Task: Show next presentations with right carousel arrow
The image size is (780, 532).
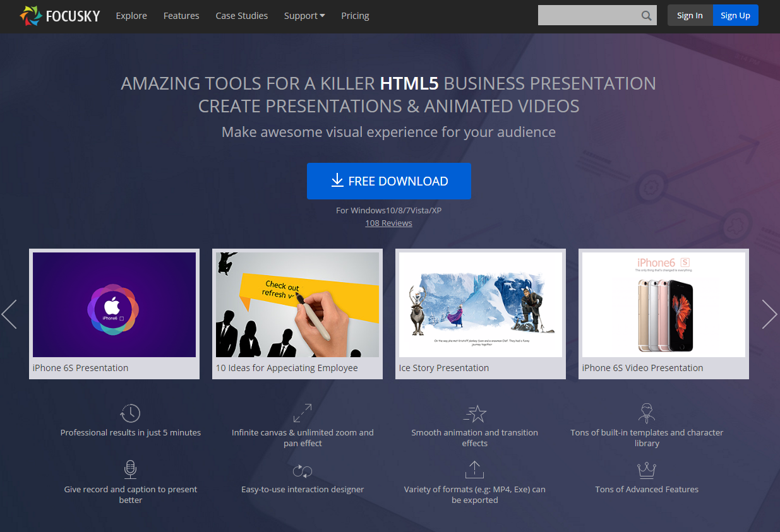Action: tap(769, 314)
